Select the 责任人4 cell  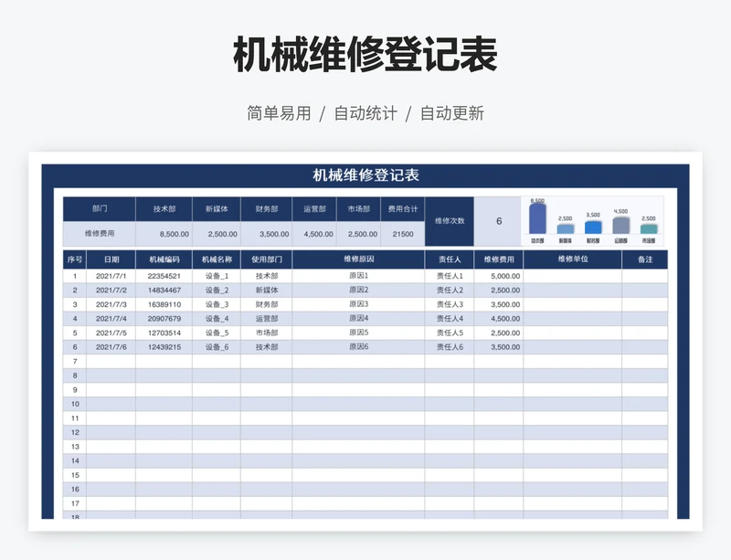point(450,319)
